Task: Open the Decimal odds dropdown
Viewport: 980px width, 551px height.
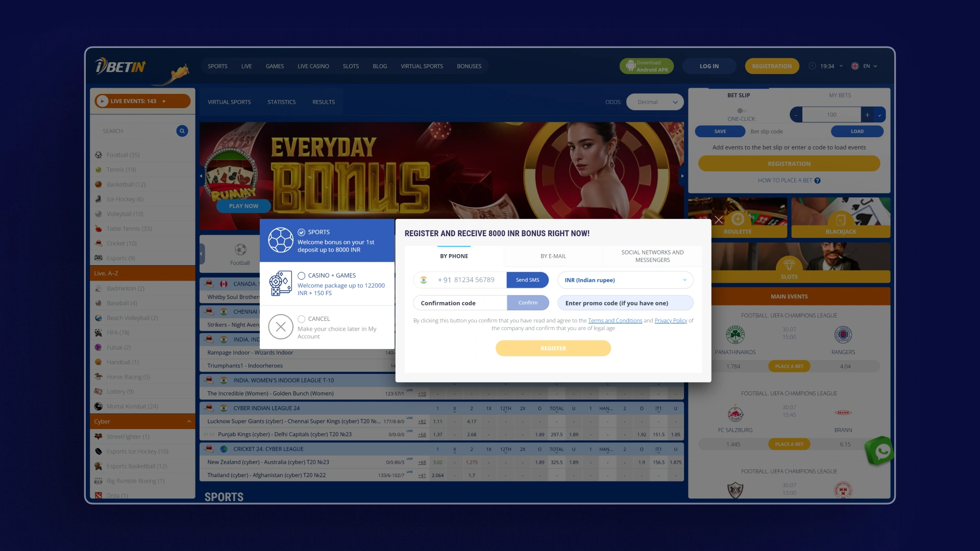Action: [x=655, y=102]
